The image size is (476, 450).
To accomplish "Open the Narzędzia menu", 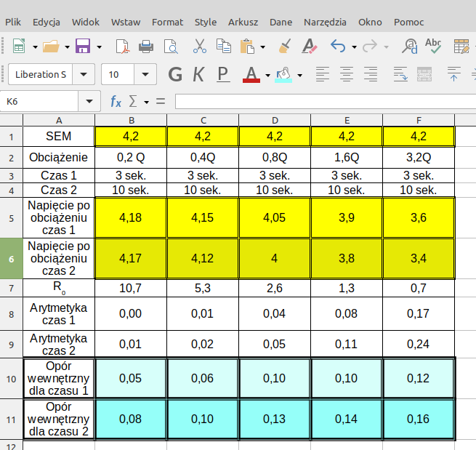I will (x=325, y=22).
